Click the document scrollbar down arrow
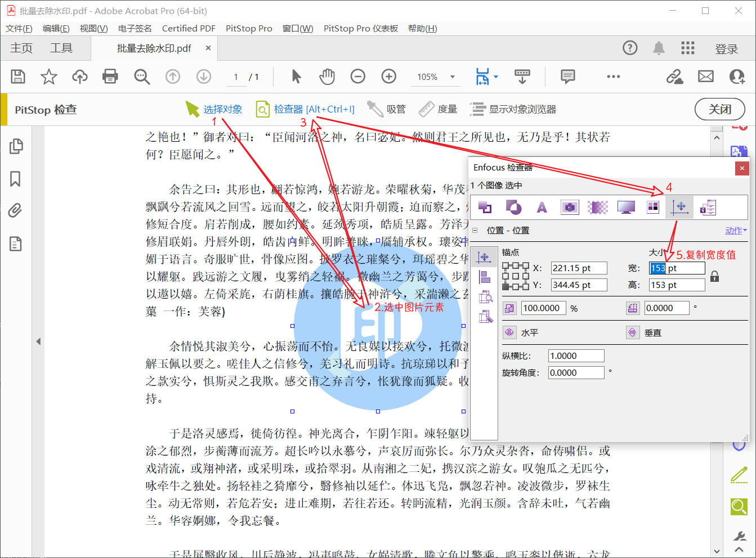 point(717,551)
